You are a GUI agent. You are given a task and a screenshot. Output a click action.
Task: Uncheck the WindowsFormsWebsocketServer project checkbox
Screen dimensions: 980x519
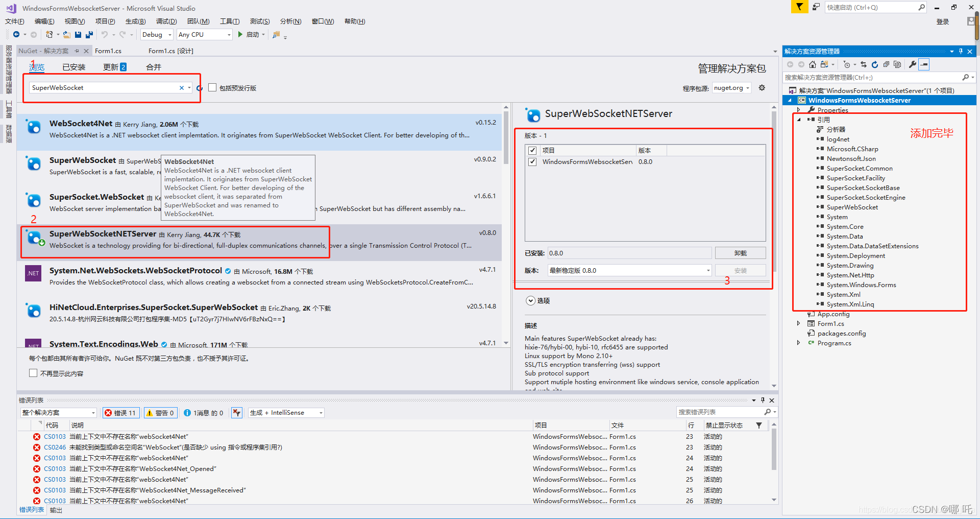(532, 162)
